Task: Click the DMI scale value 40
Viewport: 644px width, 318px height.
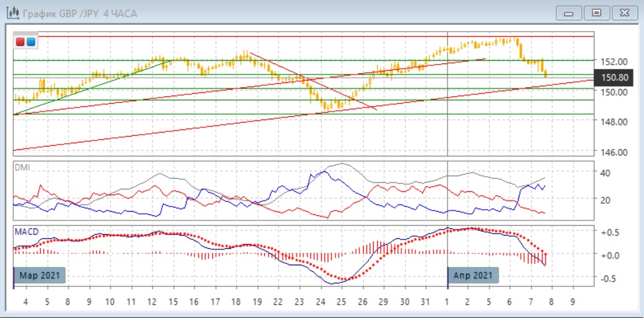Action: (604, 172)
